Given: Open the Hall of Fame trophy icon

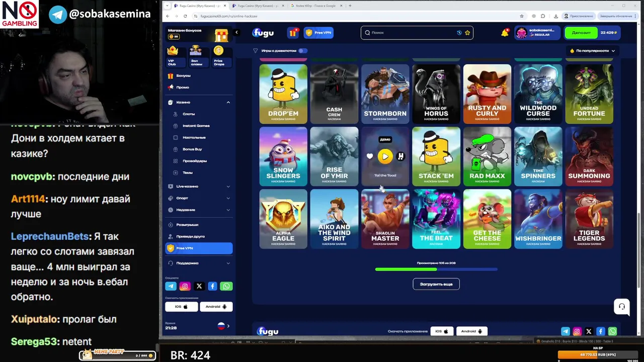Looking at the screenshot, I should click(x=196, y=50).
